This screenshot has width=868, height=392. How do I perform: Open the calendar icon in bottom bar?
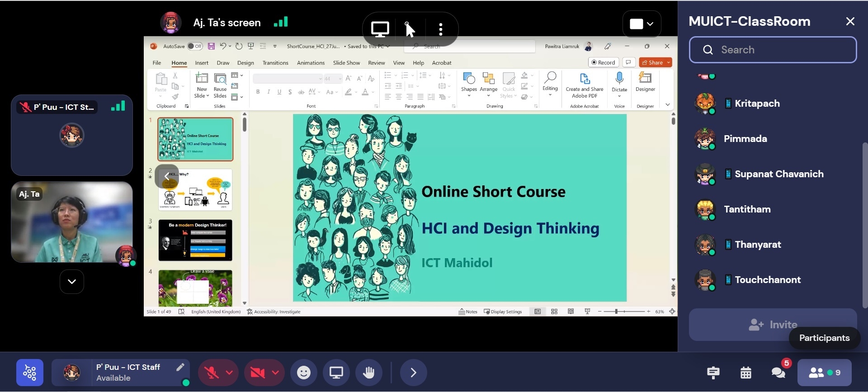(746, 373)
